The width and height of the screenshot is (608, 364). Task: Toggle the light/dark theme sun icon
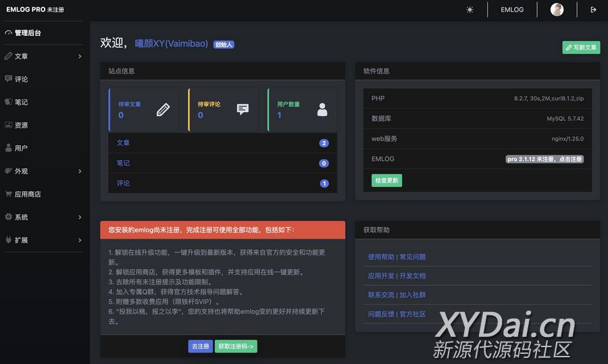coord(470,9)
